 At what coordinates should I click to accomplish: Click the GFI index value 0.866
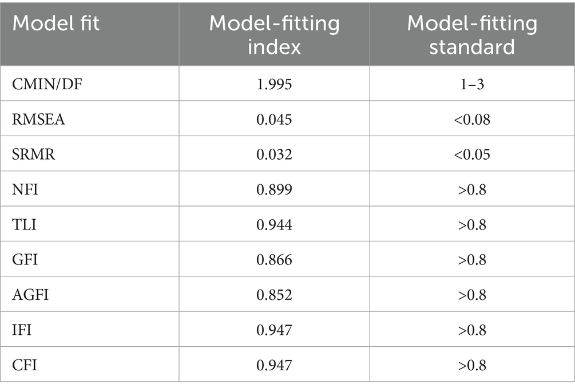(x=274, y=259)
